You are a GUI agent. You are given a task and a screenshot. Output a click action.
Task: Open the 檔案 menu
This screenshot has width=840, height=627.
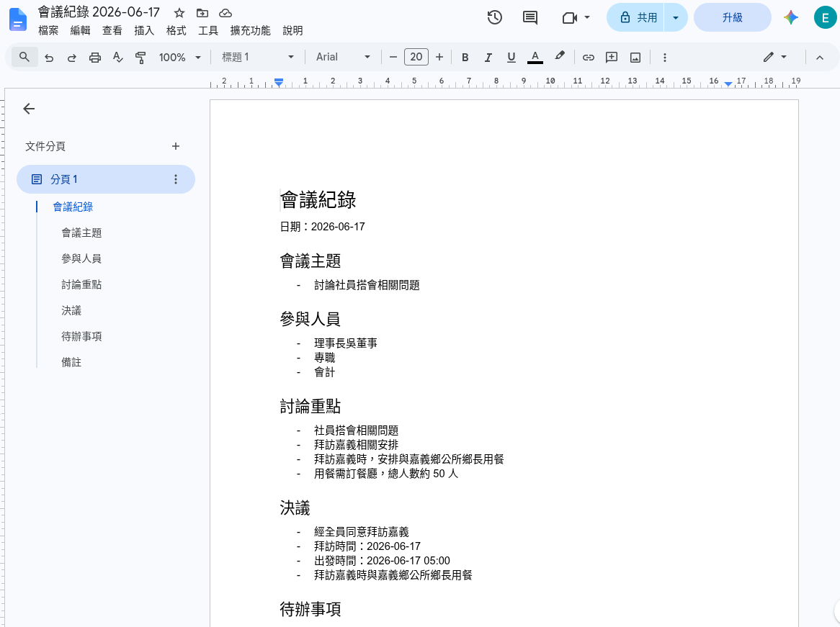[x=48, y=30]
